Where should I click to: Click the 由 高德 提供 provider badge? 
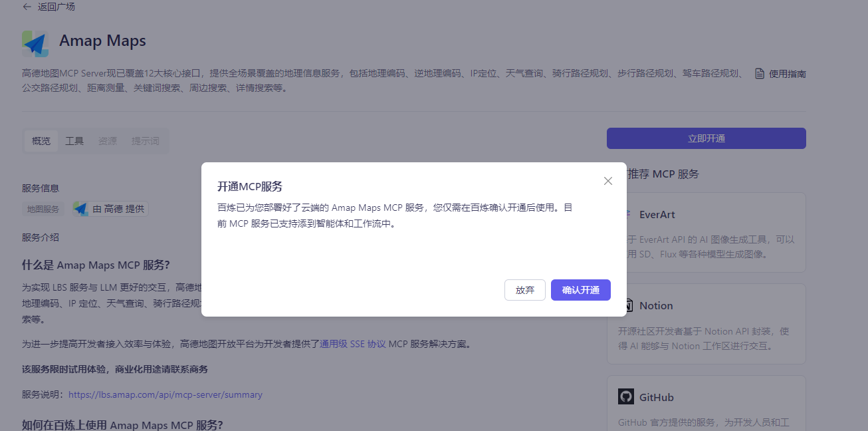point(110,209)
